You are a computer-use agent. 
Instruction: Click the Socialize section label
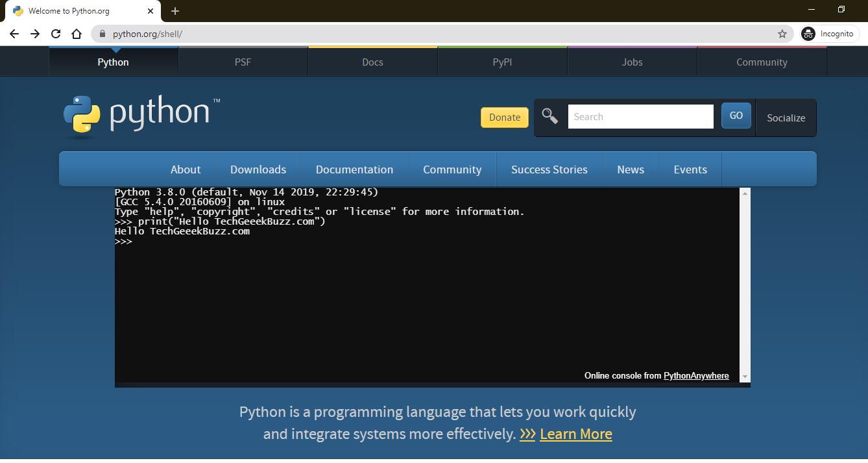pyautogui.click(x=786, y=118)
